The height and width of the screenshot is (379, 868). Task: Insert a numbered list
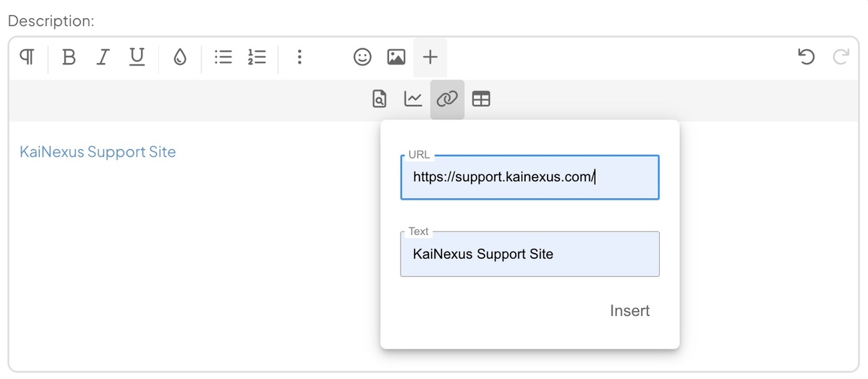pyautogui.click(x=257, y=57)
